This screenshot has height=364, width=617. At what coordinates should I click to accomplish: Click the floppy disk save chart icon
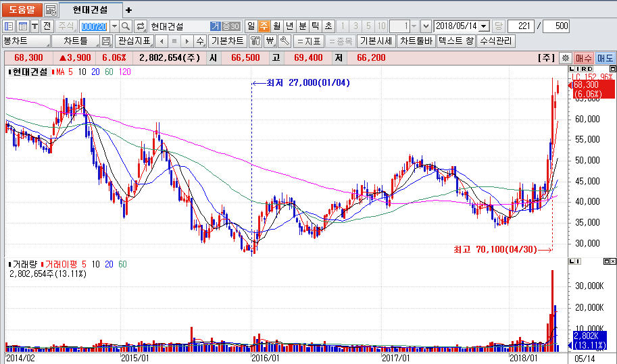tap(106, 41)
